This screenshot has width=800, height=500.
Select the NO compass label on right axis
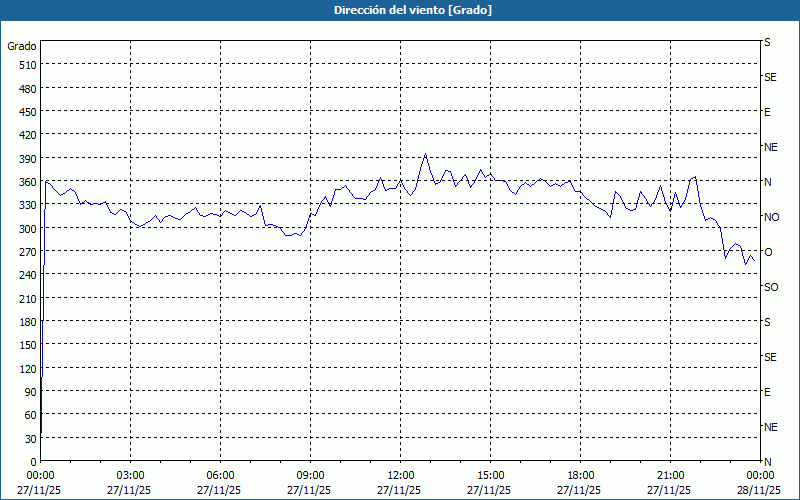[x=771, y=217]
